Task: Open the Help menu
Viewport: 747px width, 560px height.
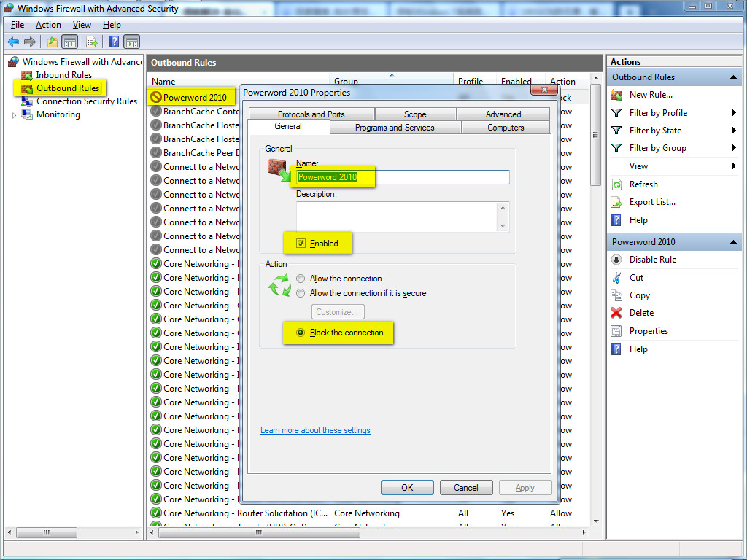Action: coord(112,25)
